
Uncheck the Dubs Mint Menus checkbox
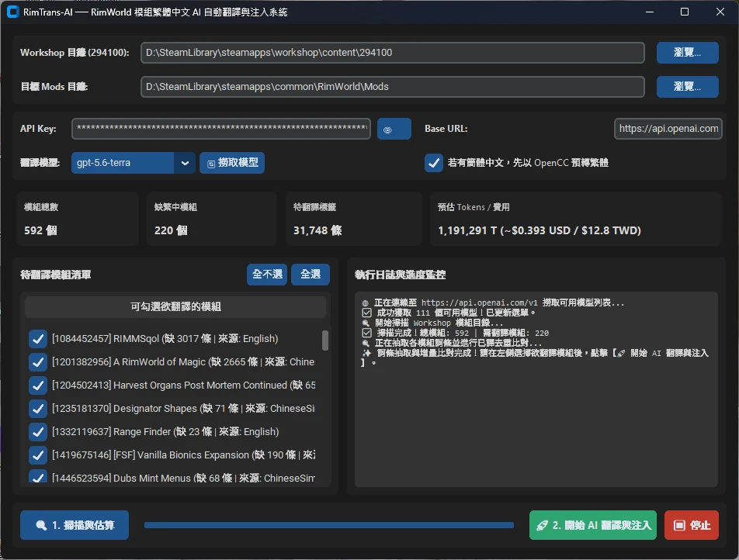(x=38, y=477)
